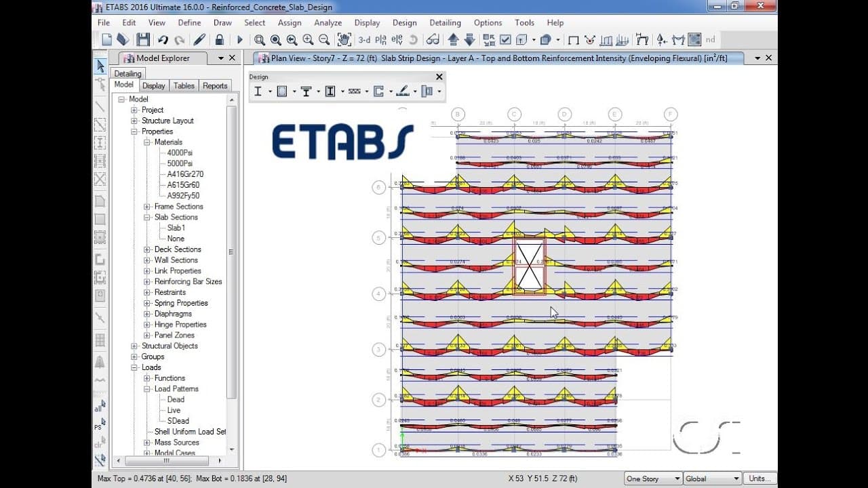Open the Shear Wall Design tool
The image size is (868, 488).
pyautogui.click(x=378, y=91)
